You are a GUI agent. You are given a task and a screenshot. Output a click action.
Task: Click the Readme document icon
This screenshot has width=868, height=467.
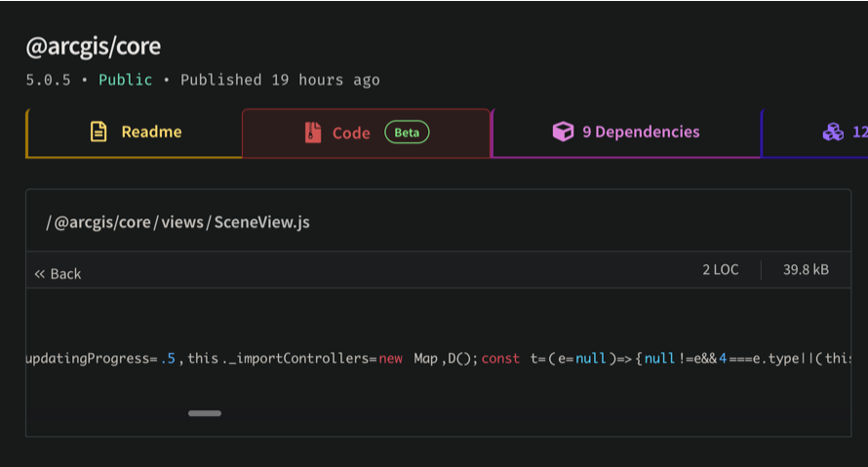(x=99, y=132)
